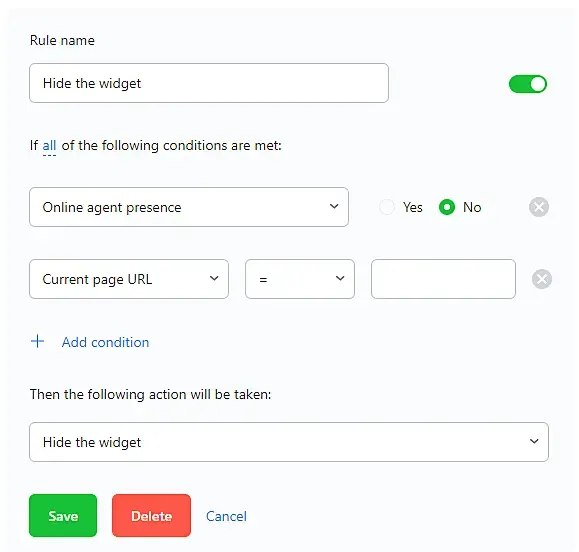Disable the rule with the green toggle switch
579x552 pixels.
[528, 84]
